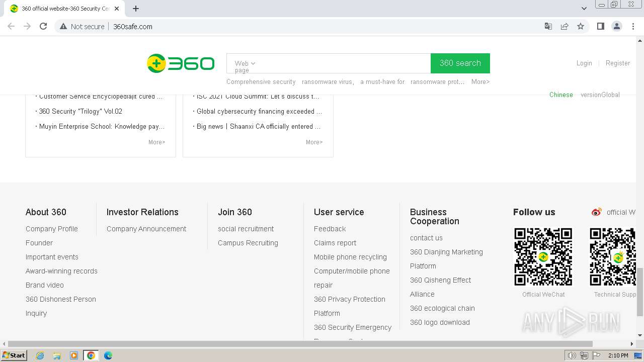
Task: Switch to the Chinese version
Action: tap(561, 95)
